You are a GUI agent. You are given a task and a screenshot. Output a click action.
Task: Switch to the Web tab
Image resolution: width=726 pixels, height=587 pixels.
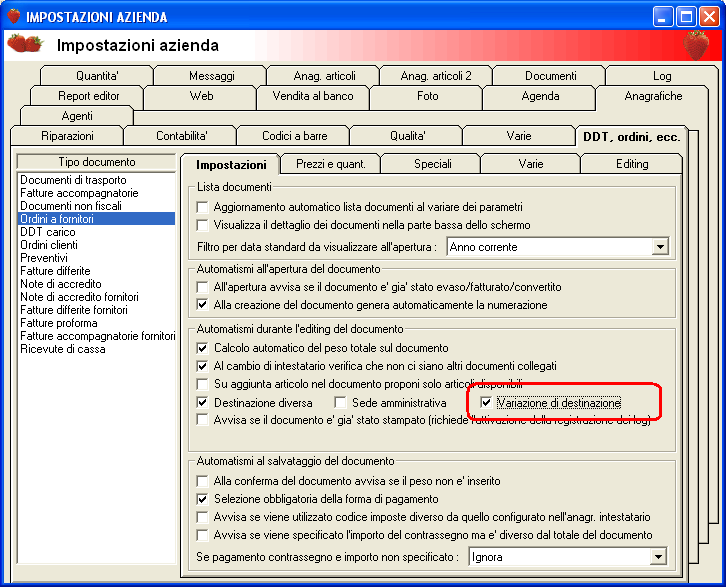pyautogui.click(x=201, y=96)
